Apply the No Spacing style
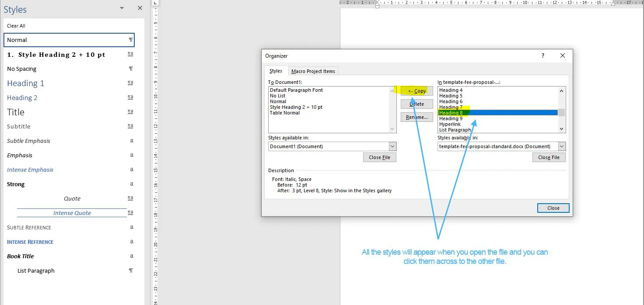 click(69, 69)
